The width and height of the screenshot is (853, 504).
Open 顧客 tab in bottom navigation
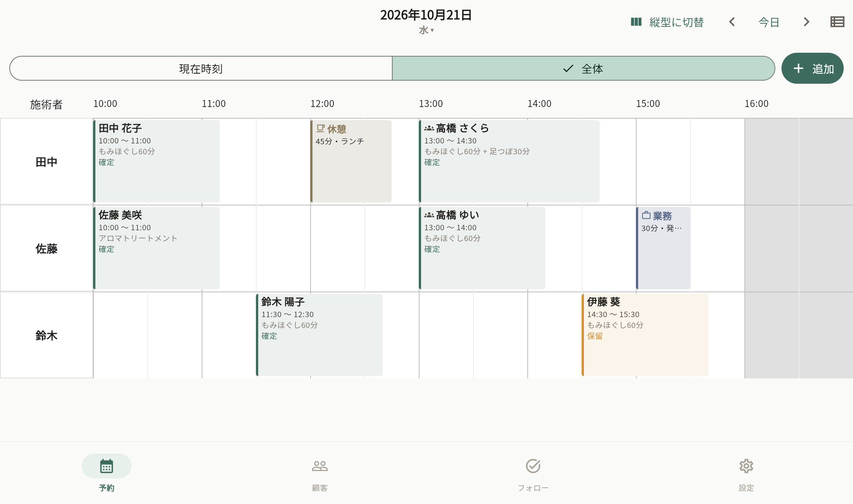[x=320, y=473]
